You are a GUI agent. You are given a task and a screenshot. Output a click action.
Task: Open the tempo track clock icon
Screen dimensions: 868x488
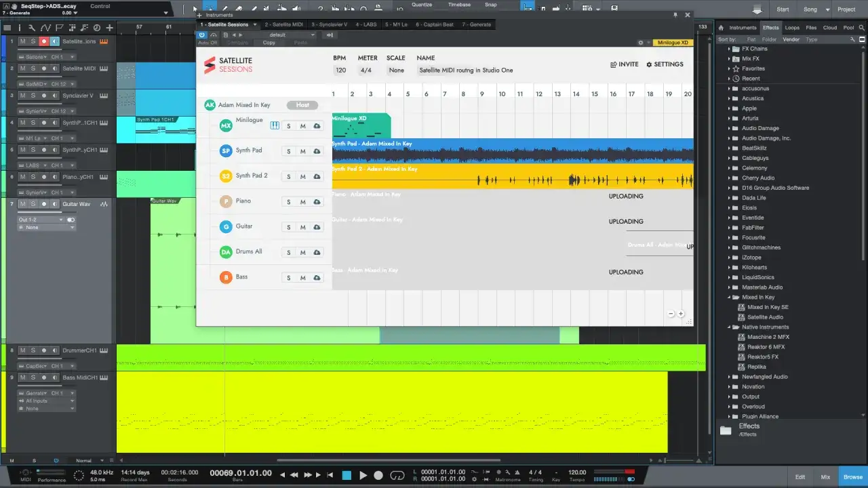click(96, 28)
